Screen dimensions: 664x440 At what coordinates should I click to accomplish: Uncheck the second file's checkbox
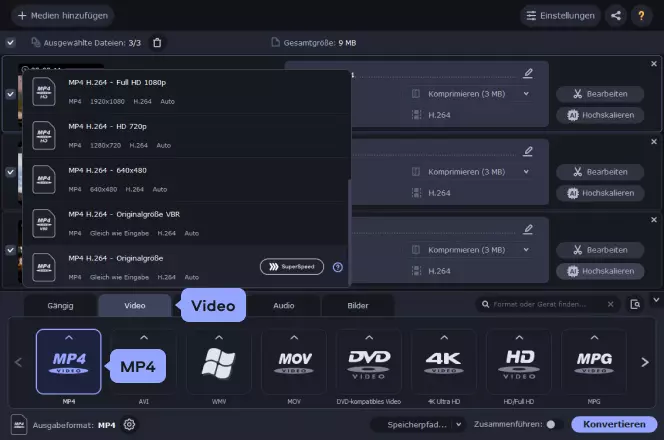click(11, 172)
